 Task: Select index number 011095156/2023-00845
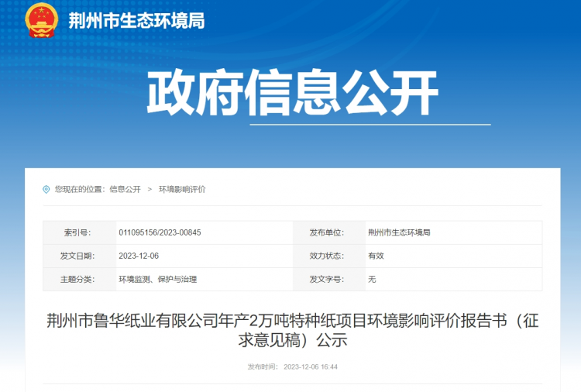pyautogui.click(x=160, y=232)
